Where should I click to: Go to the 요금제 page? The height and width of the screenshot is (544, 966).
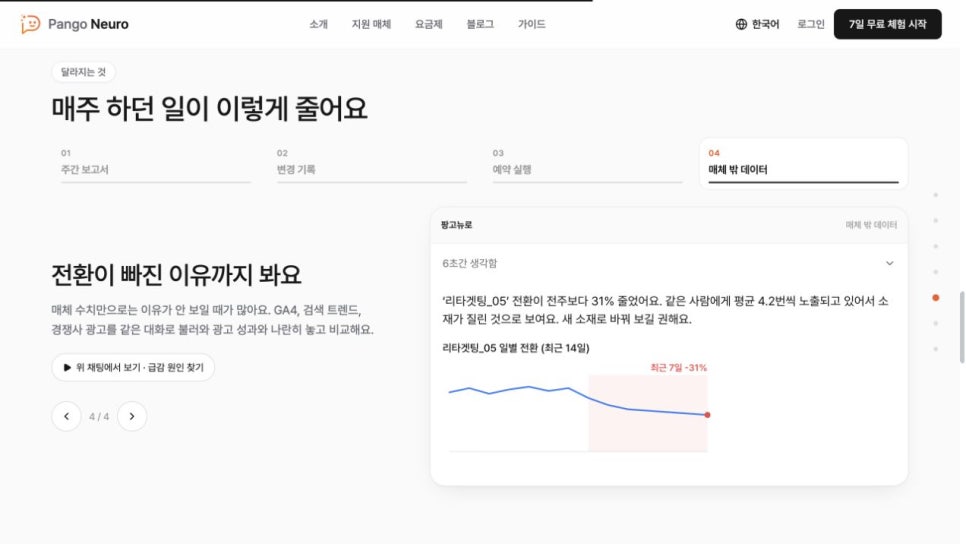[428, 24]
